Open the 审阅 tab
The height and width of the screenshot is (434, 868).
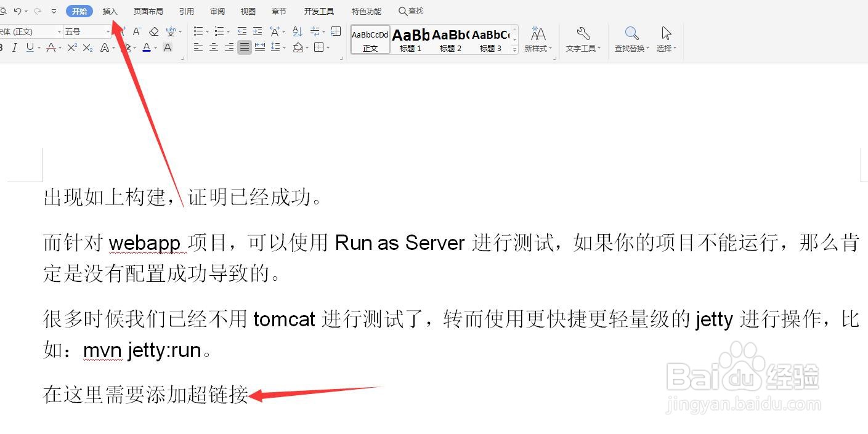217,11
